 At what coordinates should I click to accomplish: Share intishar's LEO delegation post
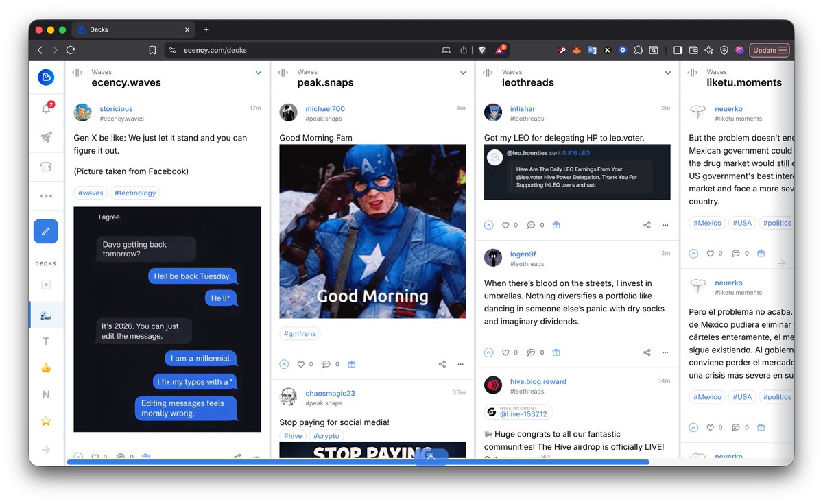point(647,225)
